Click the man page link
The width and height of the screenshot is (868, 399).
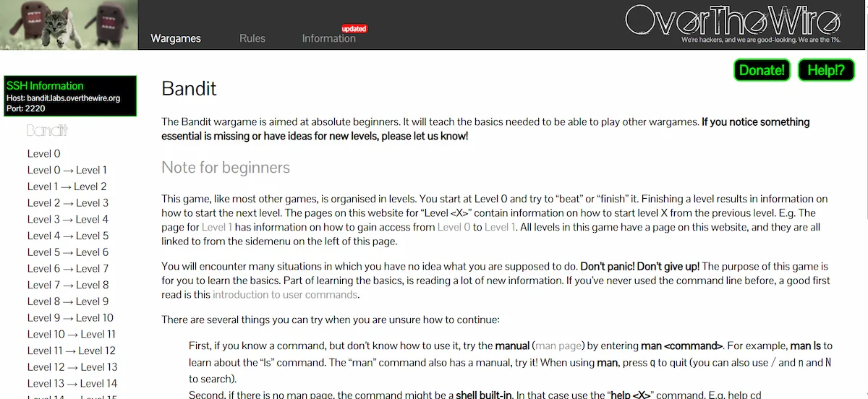click(557, 346)
